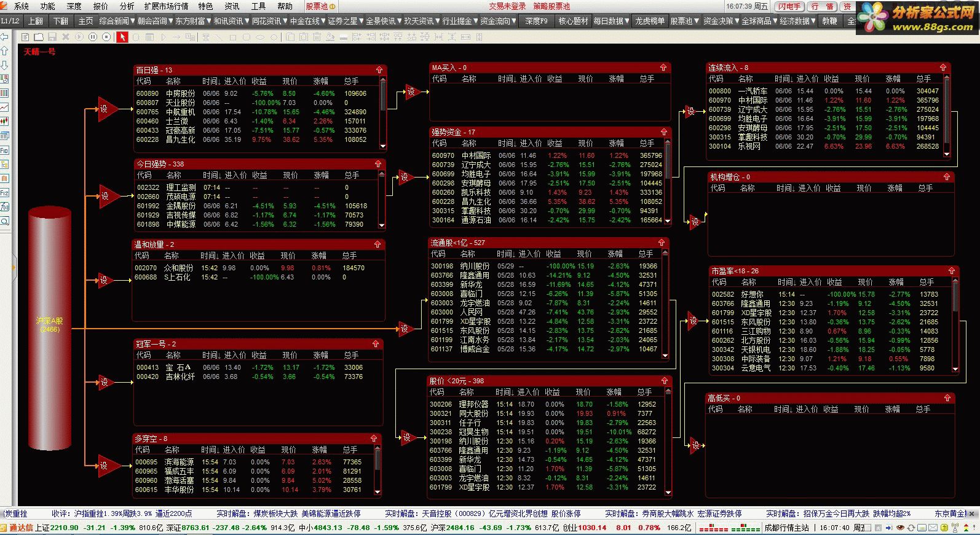Click the 流通股<1亿 panel scrollbar
Viewport: 980px width, 535px height.
(x=665, y=303)
